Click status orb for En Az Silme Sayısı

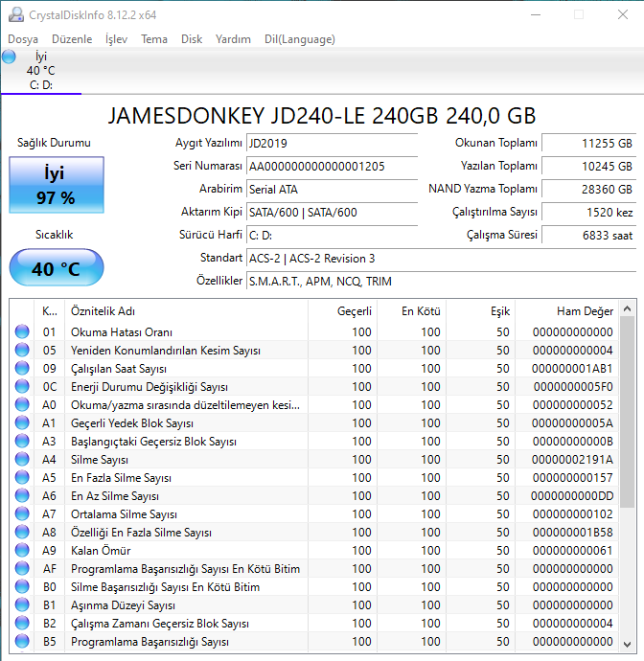[22, 496]
